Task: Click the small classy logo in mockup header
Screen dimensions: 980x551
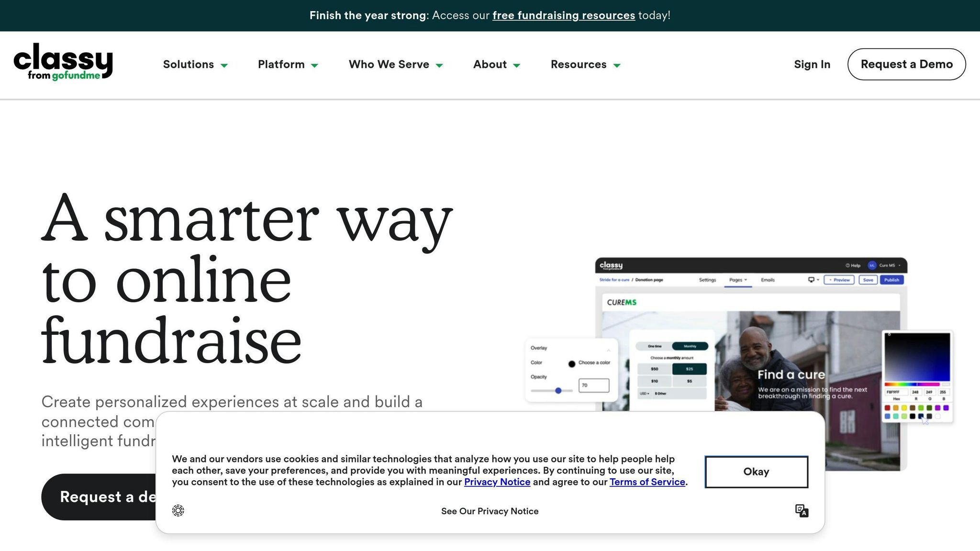Action: pyautogui.click(x=611, y=265)
